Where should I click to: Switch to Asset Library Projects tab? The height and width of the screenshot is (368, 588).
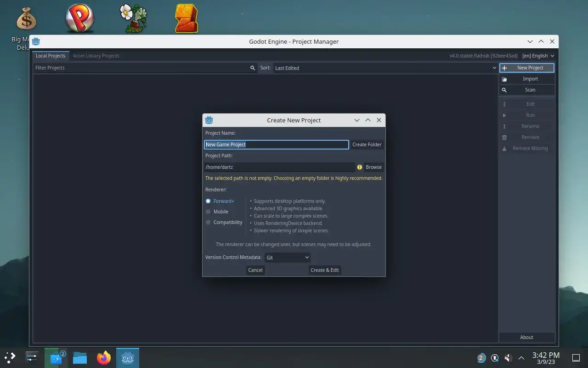[96, 56]
